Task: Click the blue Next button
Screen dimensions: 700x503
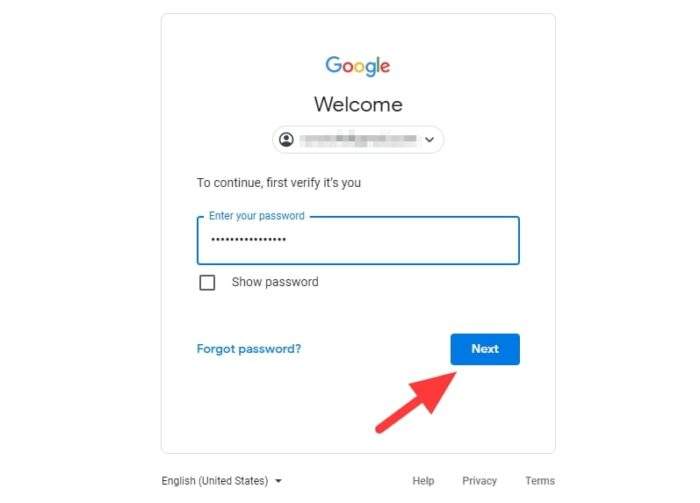Action: click(485, 349)
